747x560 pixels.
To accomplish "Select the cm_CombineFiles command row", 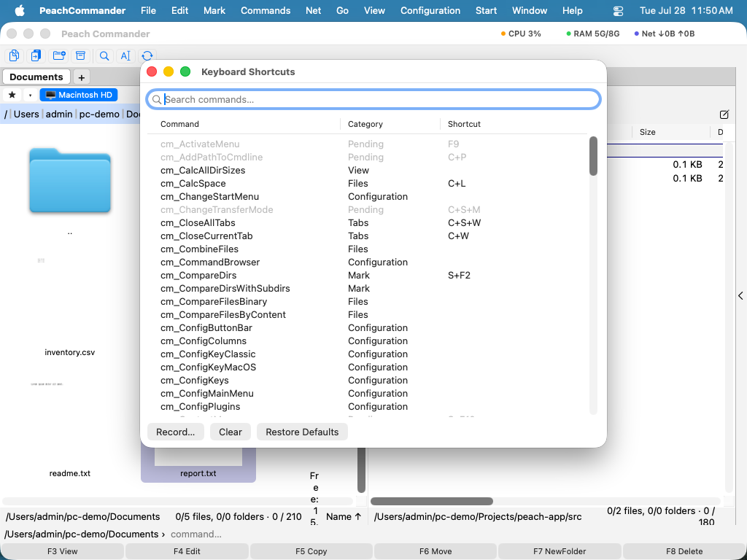I will click(368, 249).
